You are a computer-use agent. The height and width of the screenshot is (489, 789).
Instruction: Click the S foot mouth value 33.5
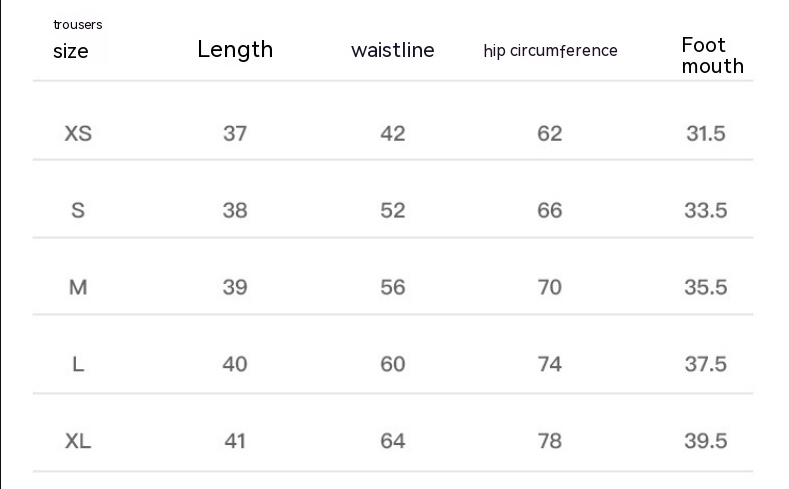[x=706, y=210]
